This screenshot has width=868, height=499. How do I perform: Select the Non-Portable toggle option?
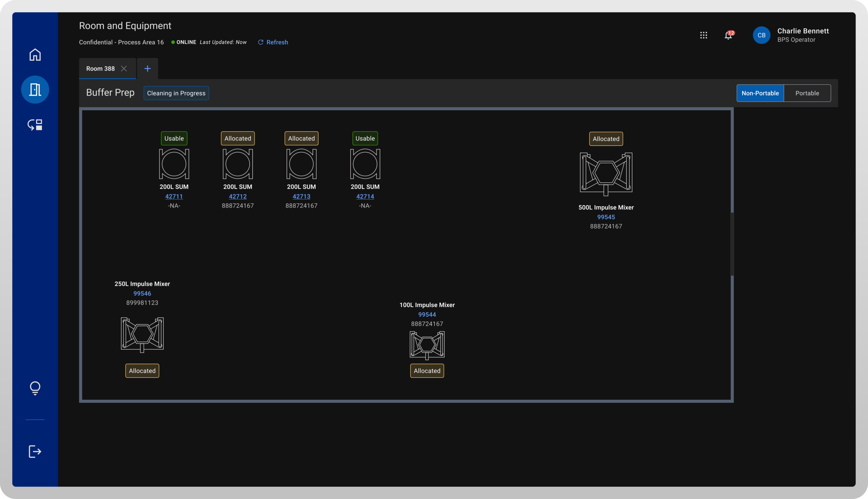pyautogui.click(x=760, y=93)
